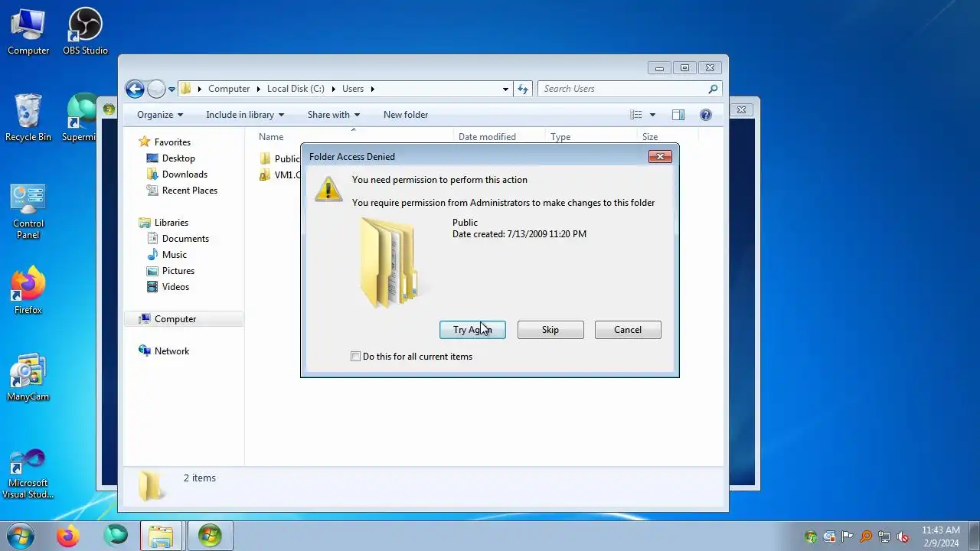This screenshot has width=980, height=551.
Task: Open Recent Places in the sidebar
Action: click(190, 191)
